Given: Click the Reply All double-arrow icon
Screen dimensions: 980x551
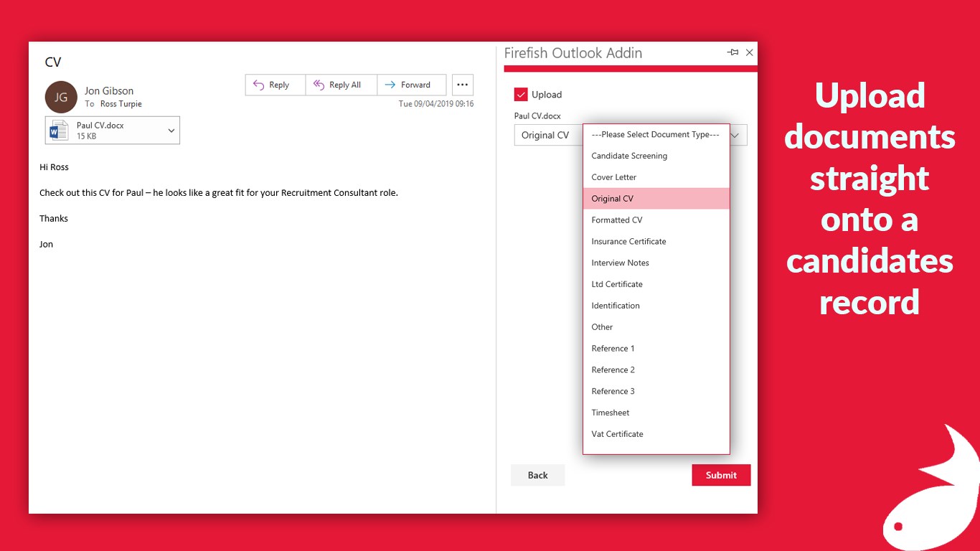Looking at the screenshot, I should coord(319,85).
